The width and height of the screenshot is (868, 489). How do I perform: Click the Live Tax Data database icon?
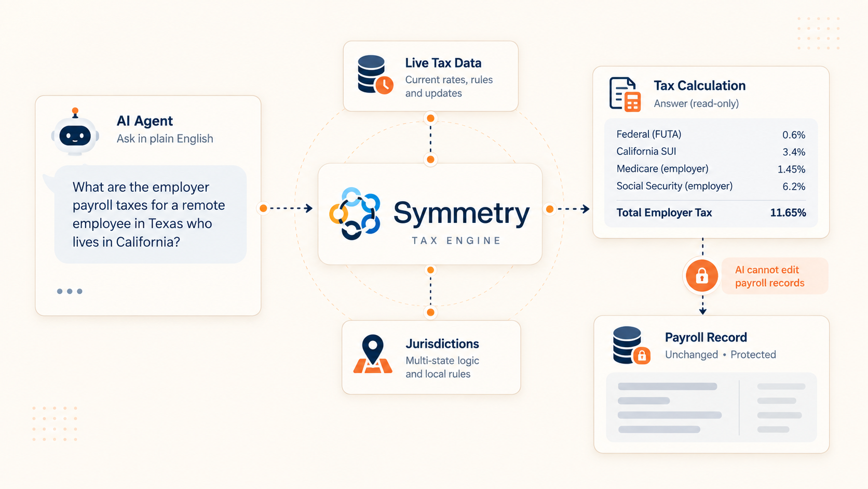pyautogui.click(x=375, y=75)
